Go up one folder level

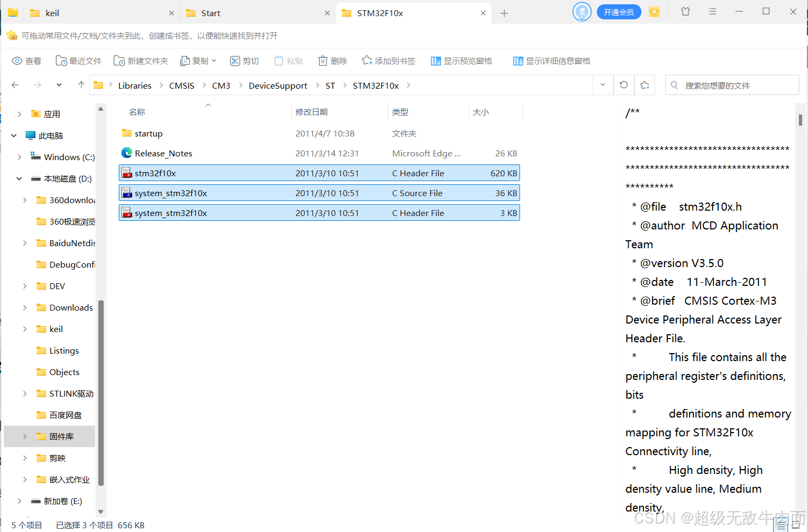pos(81,85)
